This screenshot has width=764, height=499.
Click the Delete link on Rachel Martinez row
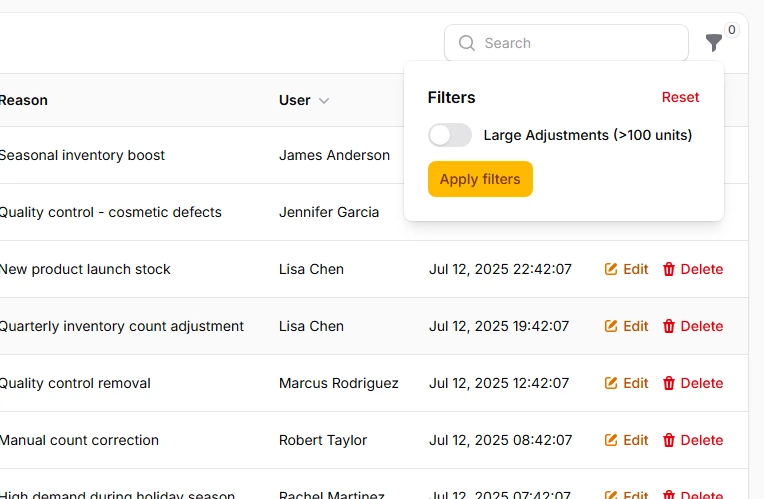point(693,495)
